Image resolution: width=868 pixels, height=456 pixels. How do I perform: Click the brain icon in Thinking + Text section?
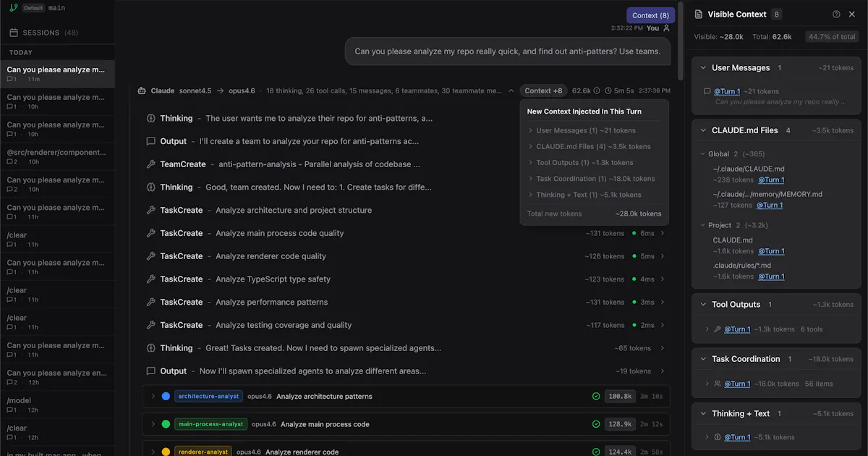pyautogui.click(x=718, y=437)
